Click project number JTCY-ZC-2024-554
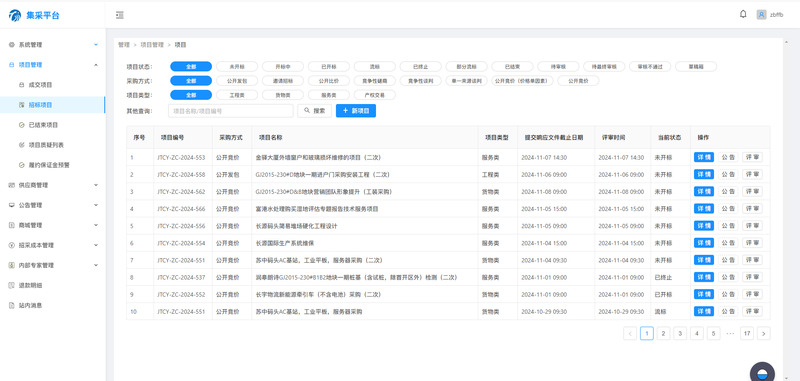800x381 pixels. coord(181,243)
